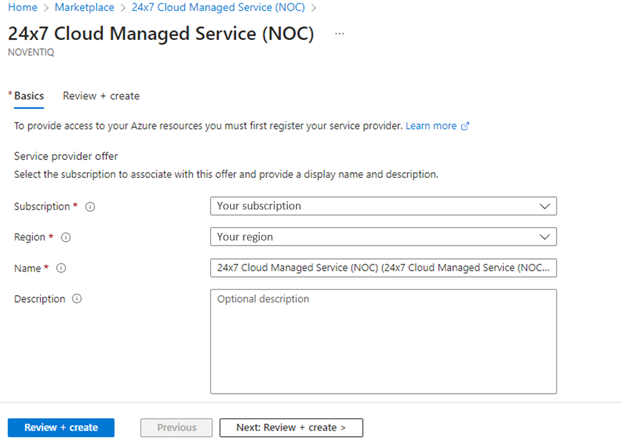Open the Learn more link

pos(431,127)
